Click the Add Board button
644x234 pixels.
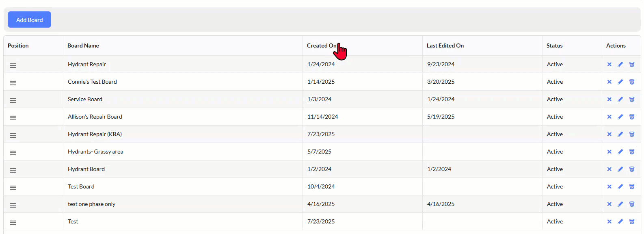(29, 19)
